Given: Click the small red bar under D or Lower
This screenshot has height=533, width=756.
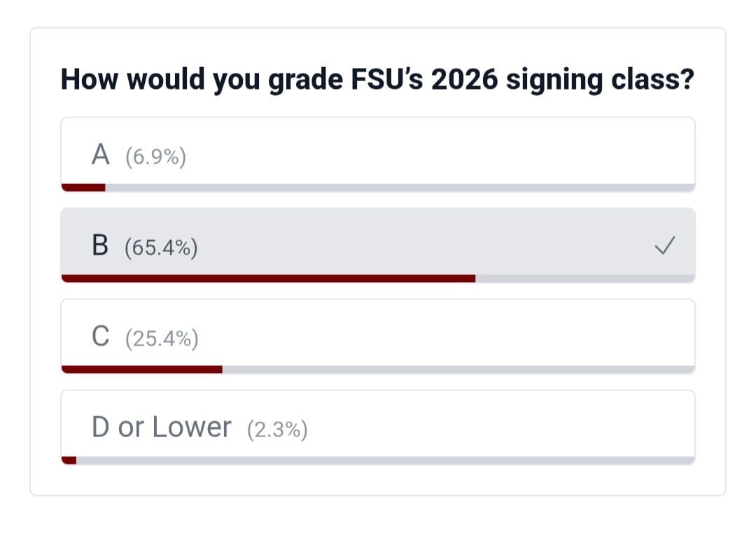Looking at the screenshot, I should [x=69, y=460].
